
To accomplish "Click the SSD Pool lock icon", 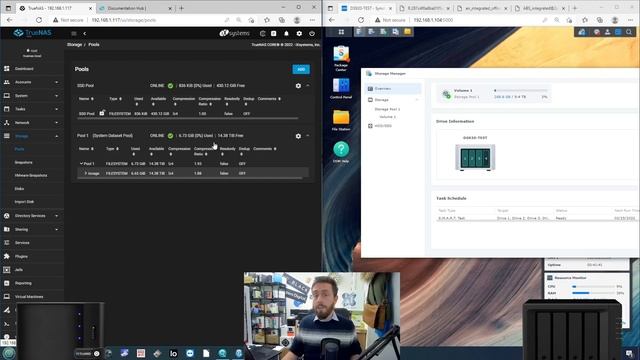I will 102,113.
